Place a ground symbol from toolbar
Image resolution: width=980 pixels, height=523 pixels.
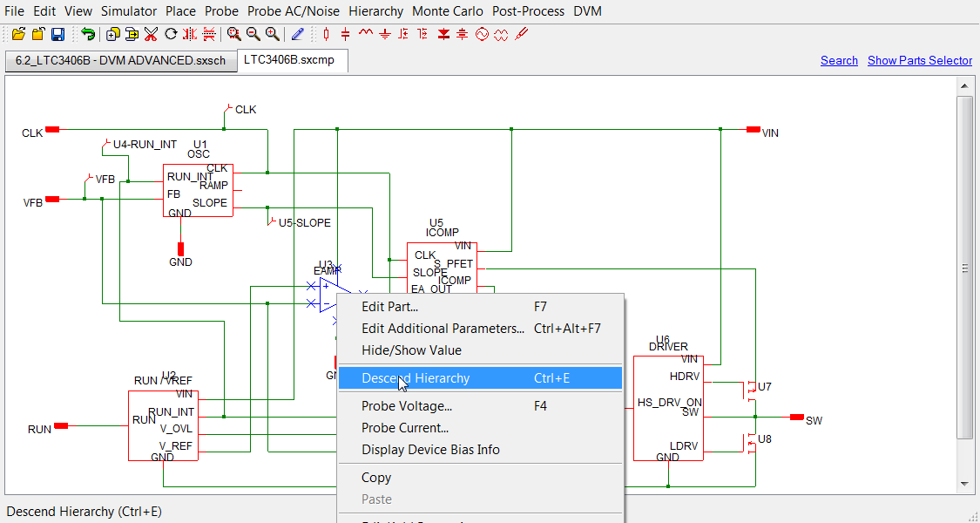pos(384,34)
